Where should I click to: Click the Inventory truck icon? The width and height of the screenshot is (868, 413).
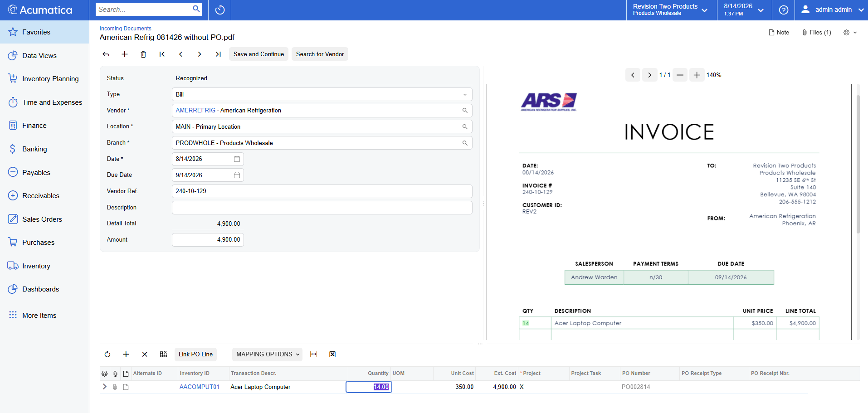[13, 266]
